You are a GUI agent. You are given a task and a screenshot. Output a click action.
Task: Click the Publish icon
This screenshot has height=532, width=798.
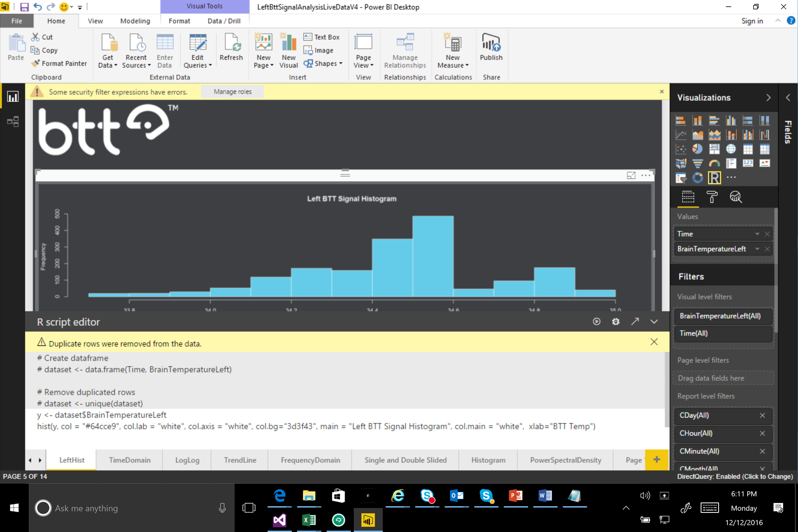tap(491, 46)
